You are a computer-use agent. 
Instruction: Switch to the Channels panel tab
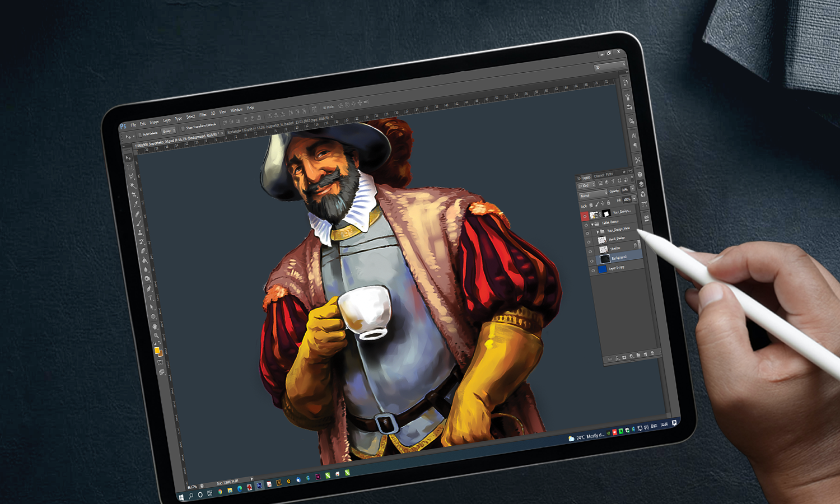tap(599, 176)
